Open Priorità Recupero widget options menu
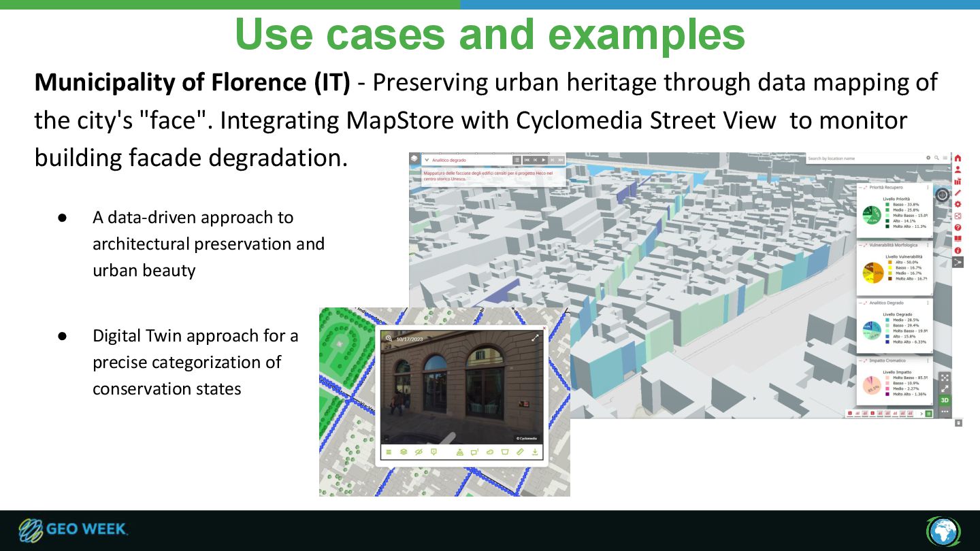The width and height of the screenshot is (980, 551). 928,187
